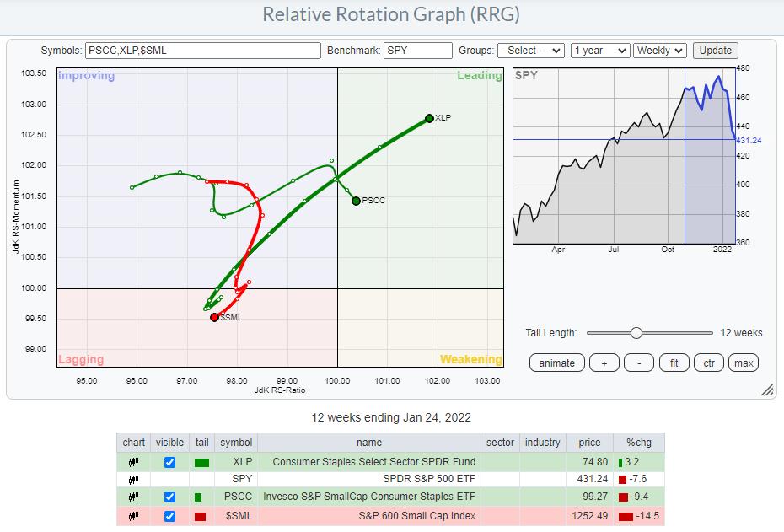784x532 pixels.
Task: Open the chart icon for $SML row
Action: click(133, 516)
